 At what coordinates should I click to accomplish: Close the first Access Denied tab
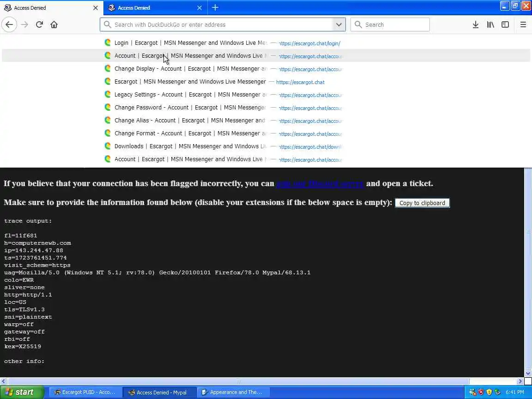(95, 7)
